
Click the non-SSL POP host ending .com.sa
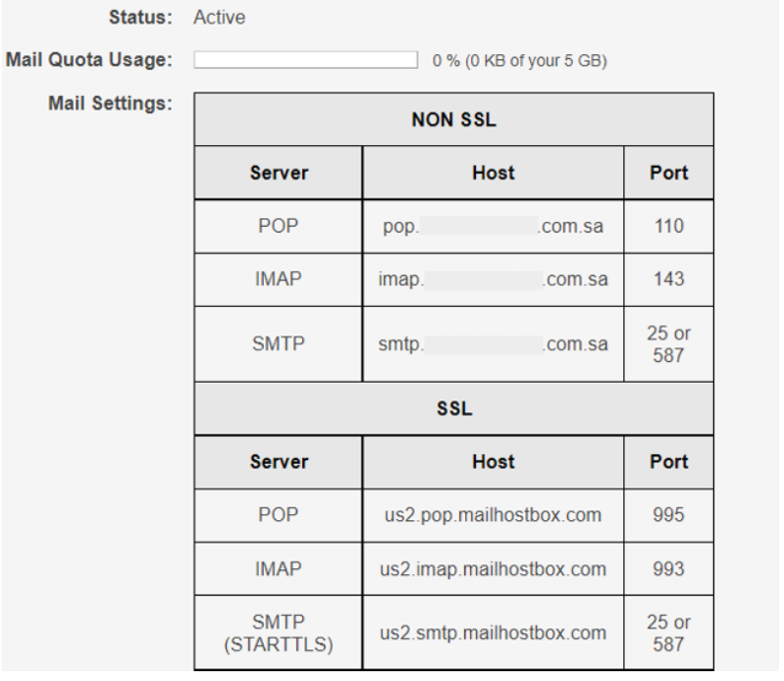[x=493, y=226]
